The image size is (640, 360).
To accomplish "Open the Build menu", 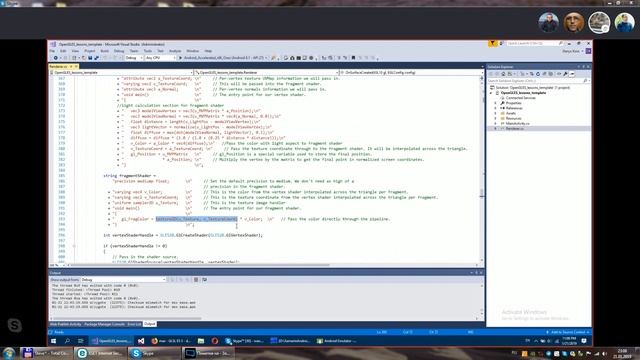I will coord(105,51).
